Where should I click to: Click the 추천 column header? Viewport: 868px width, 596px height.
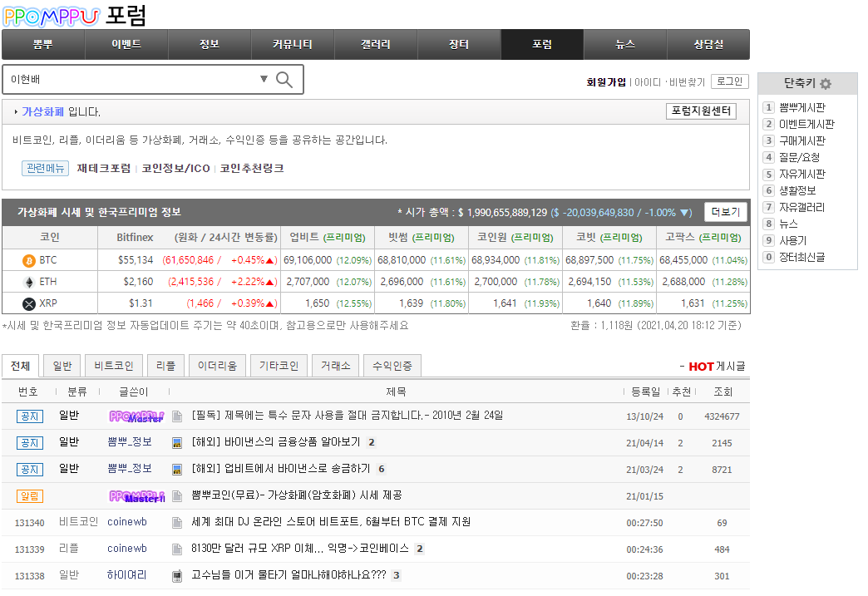682,392
